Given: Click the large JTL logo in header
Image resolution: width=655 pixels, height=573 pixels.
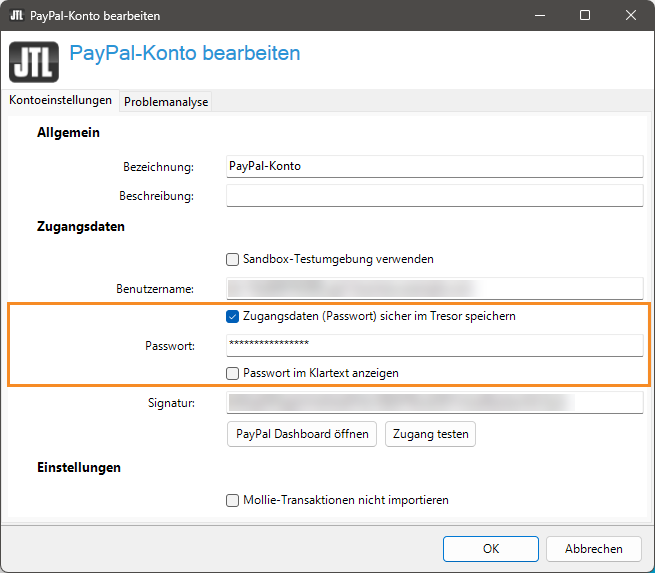Looking at the screenshot, I should (34, 61).
